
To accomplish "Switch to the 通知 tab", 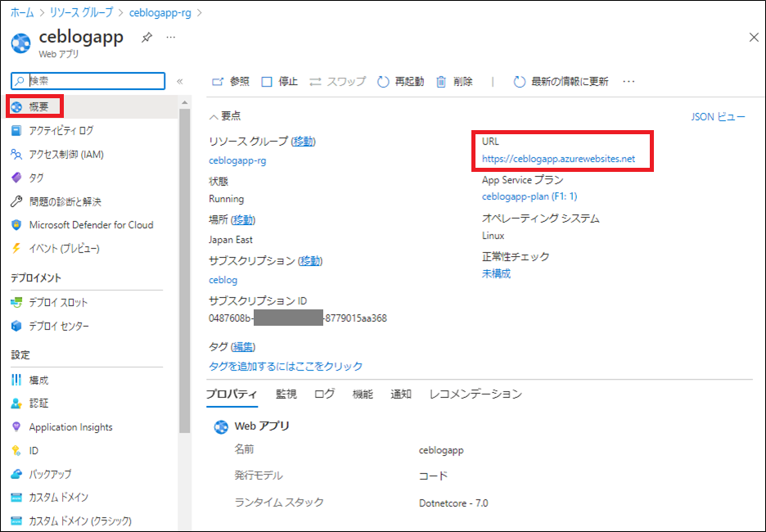I will tap(400, 394).
